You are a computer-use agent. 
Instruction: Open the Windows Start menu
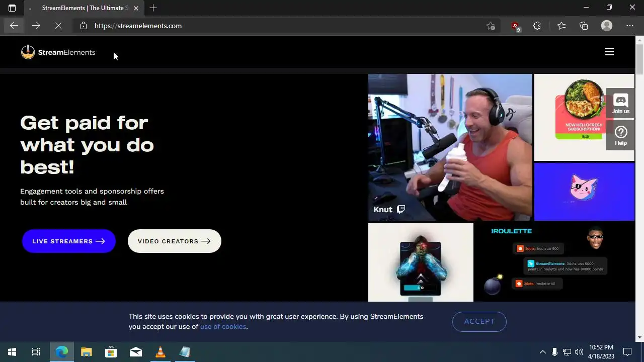[12, 352]
